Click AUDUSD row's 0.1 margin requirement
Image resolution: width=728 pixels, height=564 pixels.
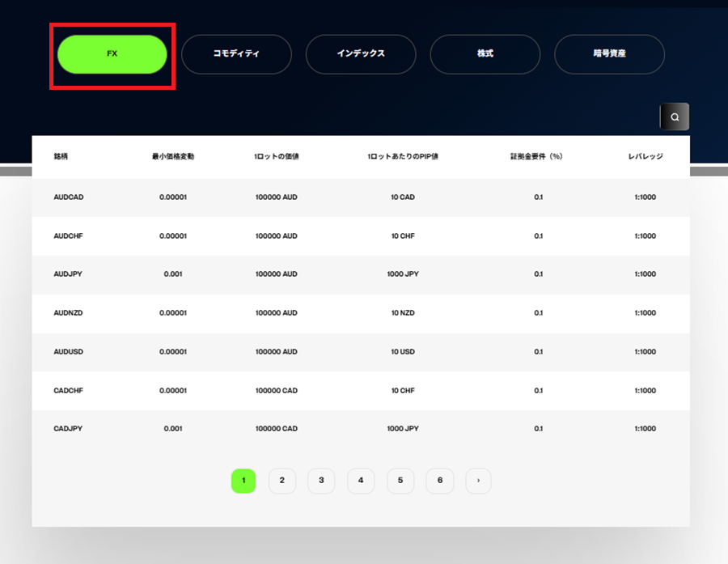tap(539, 352)
